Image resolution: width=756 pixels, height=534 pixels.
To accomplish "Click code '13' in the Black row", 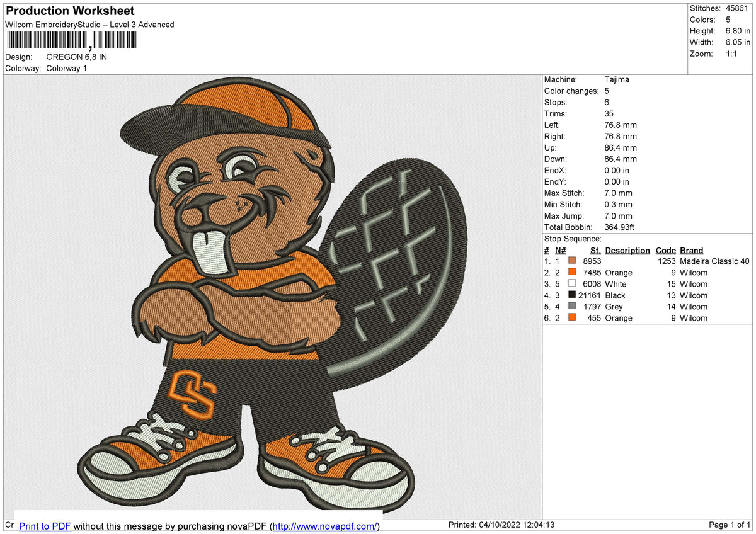I will click(671, 295).
